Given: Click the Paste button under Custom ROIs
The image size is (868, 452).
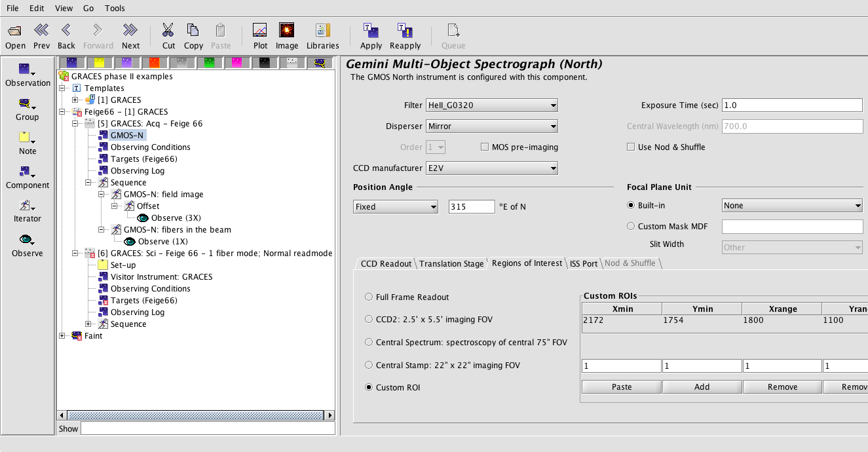Looking at the screenshot, I should (x=622, y=386).
